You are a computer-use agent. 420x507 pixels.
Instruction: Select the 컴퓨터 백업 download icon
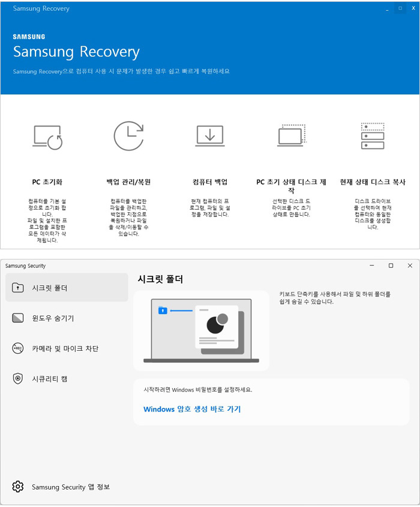pyautogui.click(x=210, y=136)
